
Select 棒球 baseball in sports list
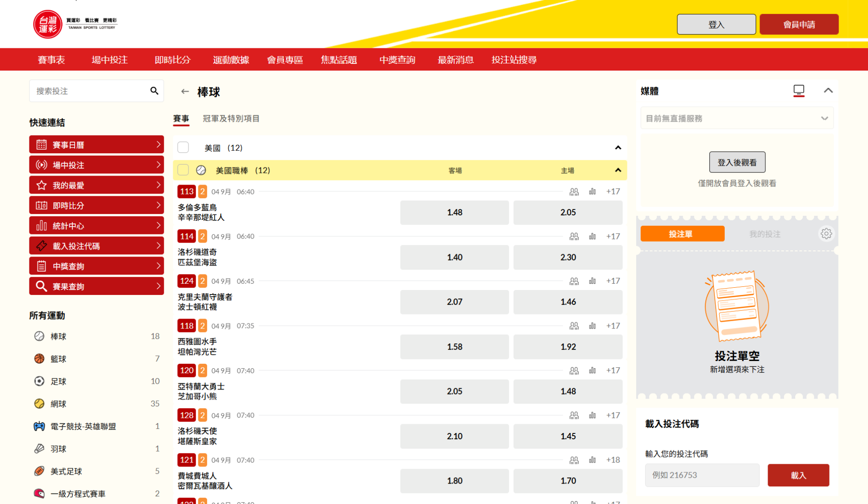click(96, 336)
